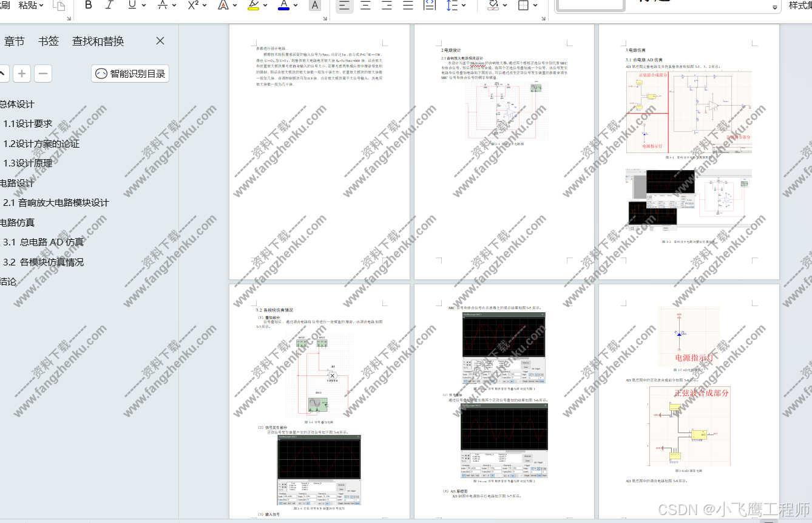
Task: Open paragraph dialog launcher
Action: tap(544, 18)
